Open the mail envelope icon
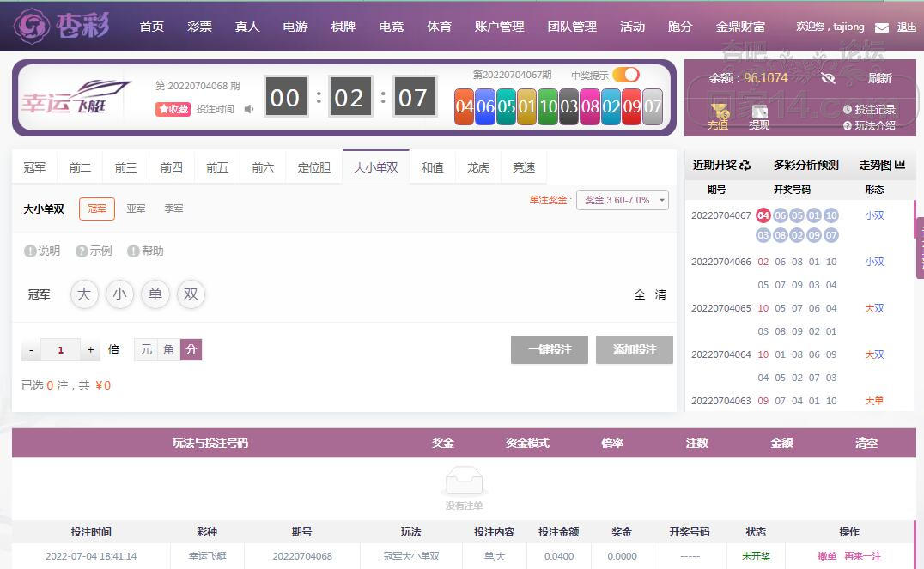 (882, 27)
